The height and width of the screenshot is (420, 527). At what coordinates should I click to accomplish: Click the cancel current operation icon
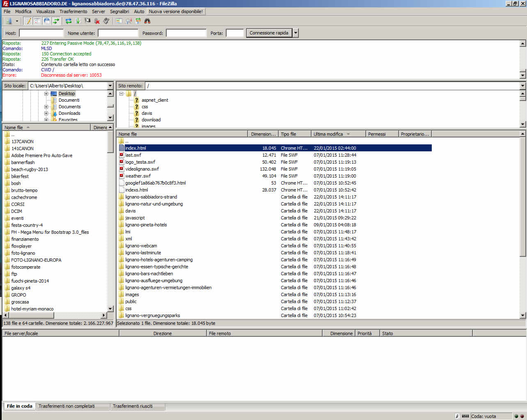[87, 21]
